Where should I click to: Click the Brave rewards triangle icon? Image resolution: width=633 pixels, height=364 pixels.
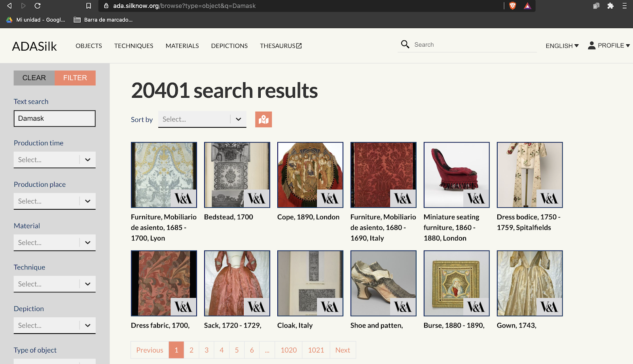(x=527, y=6)
